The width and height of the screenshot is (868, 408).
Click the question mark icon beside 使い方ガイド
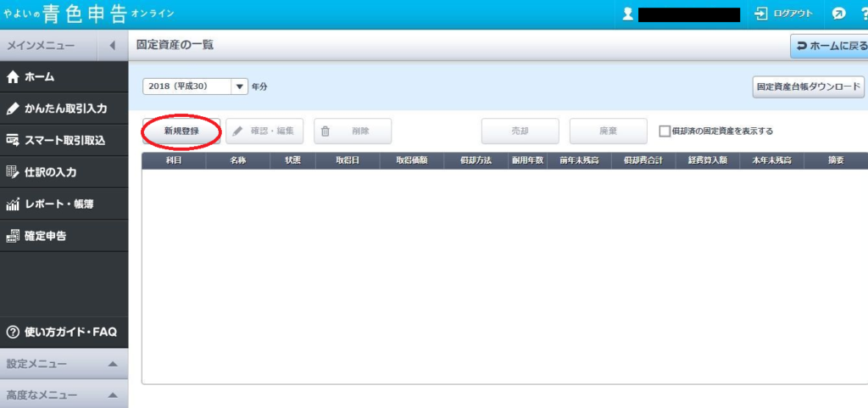(12, 333)
